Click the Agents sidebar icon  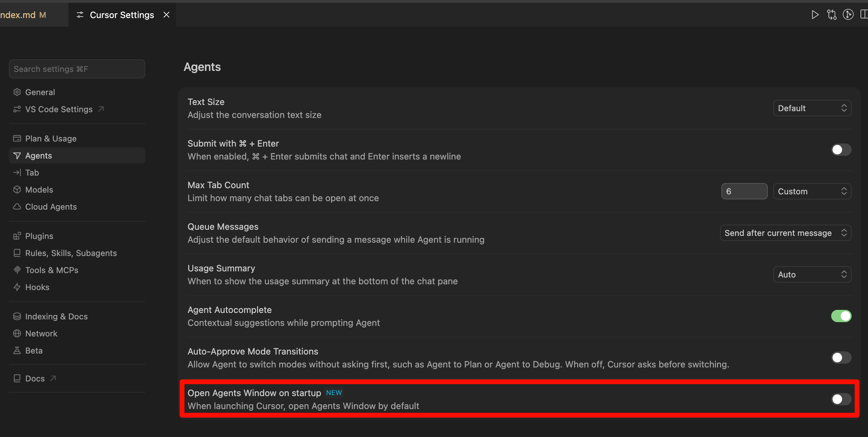click(x=17, y=155)
